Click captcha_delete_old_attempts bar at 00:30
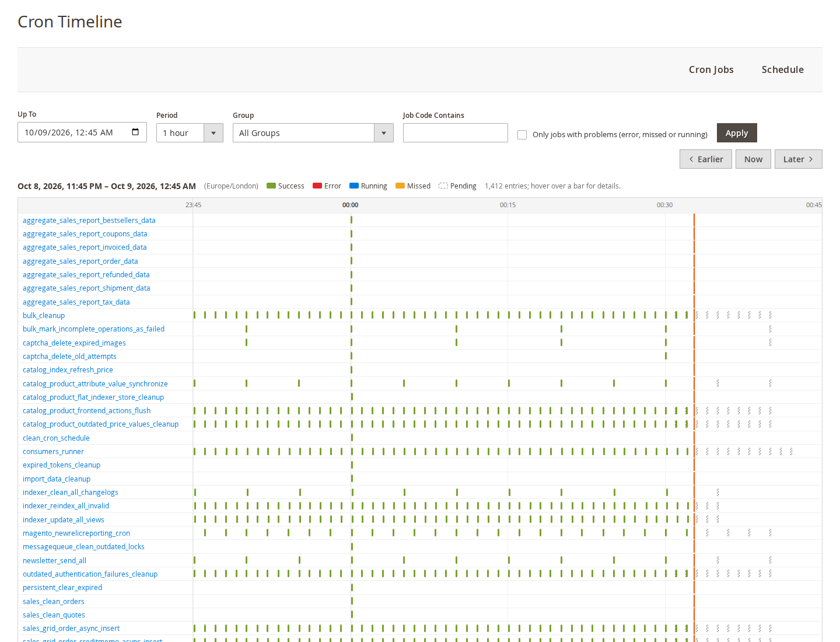The height and width of the screenshot is (642, 840). (x=666, y=356)
